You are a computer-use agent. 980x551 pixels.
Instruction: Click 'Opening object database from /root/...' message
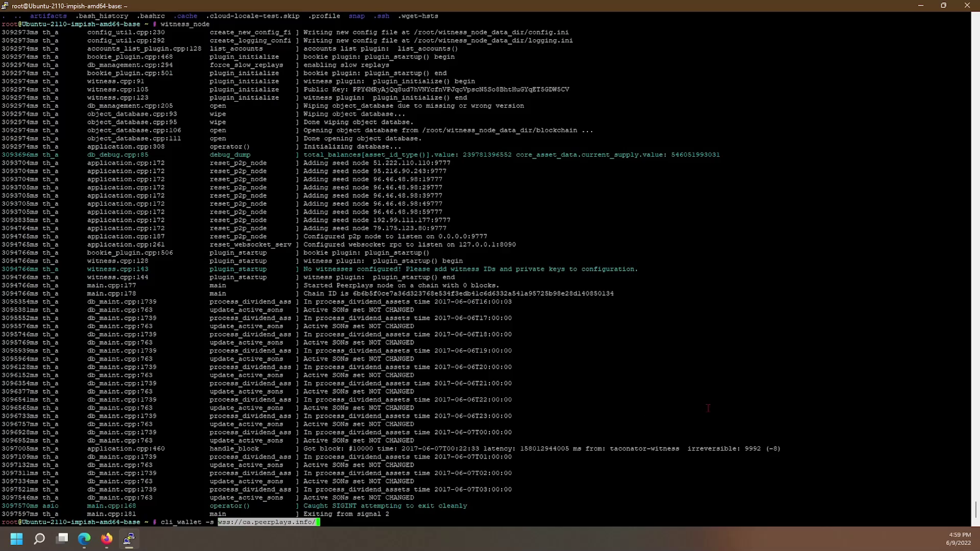tap(448, 130)
